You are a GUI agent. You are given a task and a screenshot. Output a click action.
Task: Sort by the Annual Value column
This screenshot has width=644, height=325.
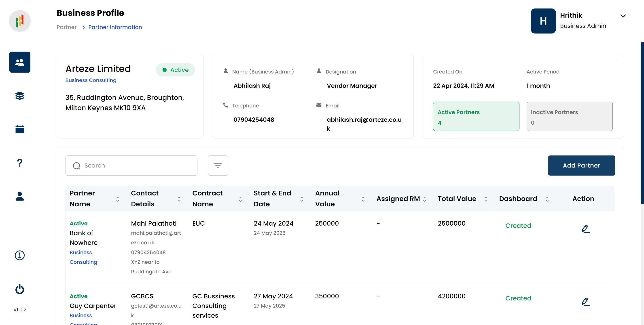(363, 199)
